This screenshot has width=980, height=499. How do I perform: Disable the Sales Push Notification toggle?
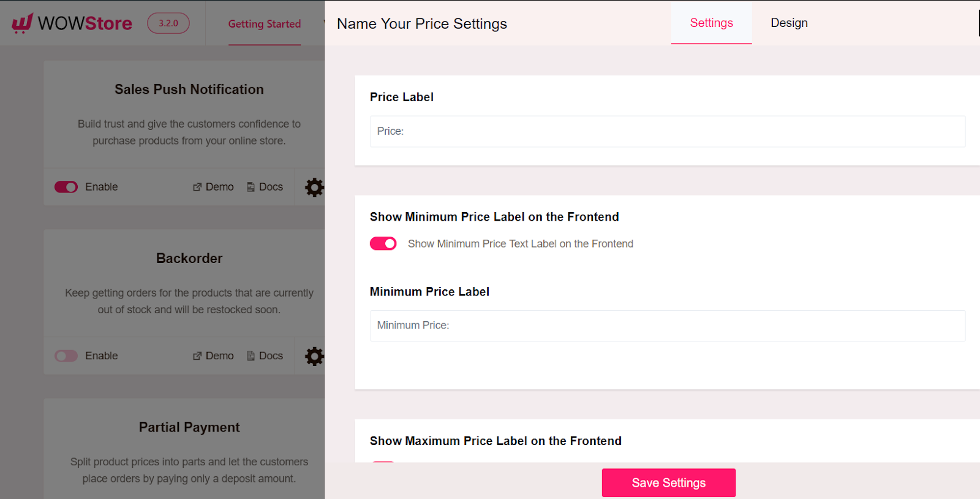tap(66, 186)
